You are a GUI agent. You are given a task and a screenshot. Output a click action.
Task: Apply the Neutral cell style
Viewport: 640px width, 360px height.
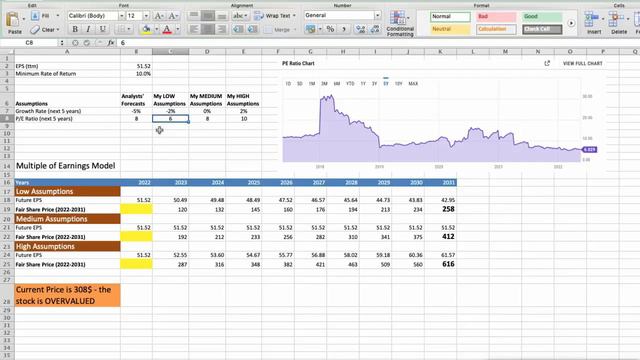click(450, 29)
